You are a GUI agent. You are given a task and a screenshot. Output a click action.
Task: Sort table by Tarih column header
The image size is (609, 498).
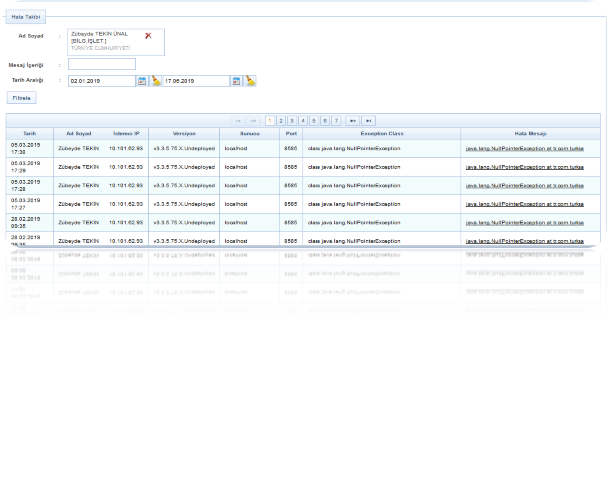pyautogui.click(x=29, y=132)
